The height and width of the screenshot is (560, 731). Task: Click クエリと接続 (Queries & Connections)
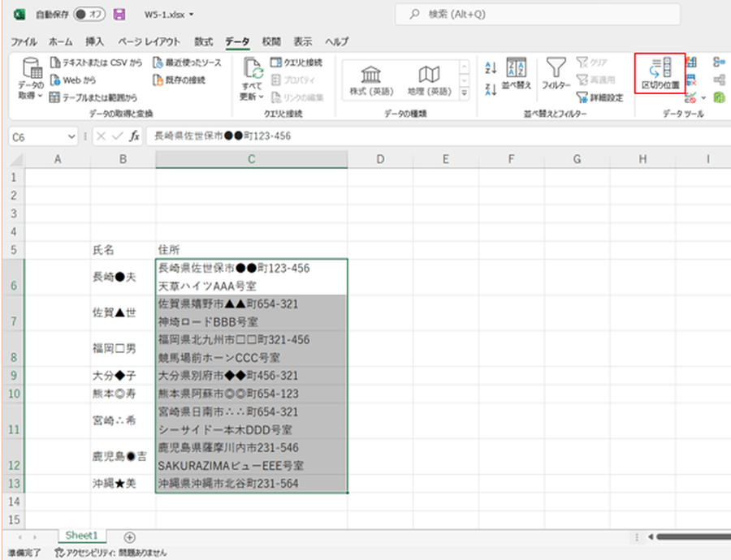(x=296, y=62)
